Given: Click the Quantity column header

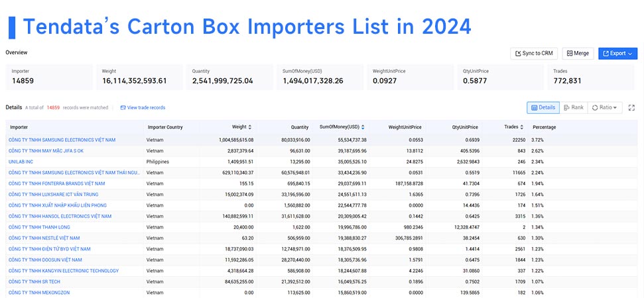Looking at the screenshot, I should [x=299, y=127].
